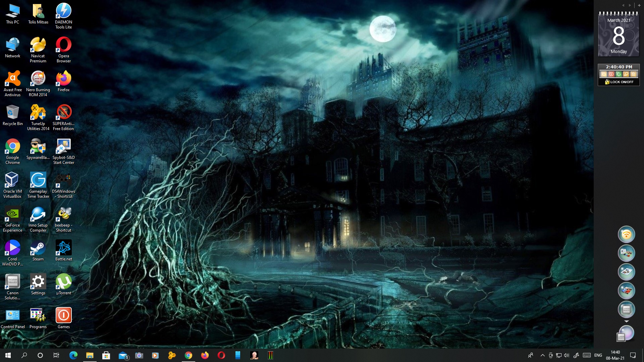Click the sidebar previous-page arrow
The width and height of the screenshot is (644, 362).
pyautogui.click(x=623, y=5)
